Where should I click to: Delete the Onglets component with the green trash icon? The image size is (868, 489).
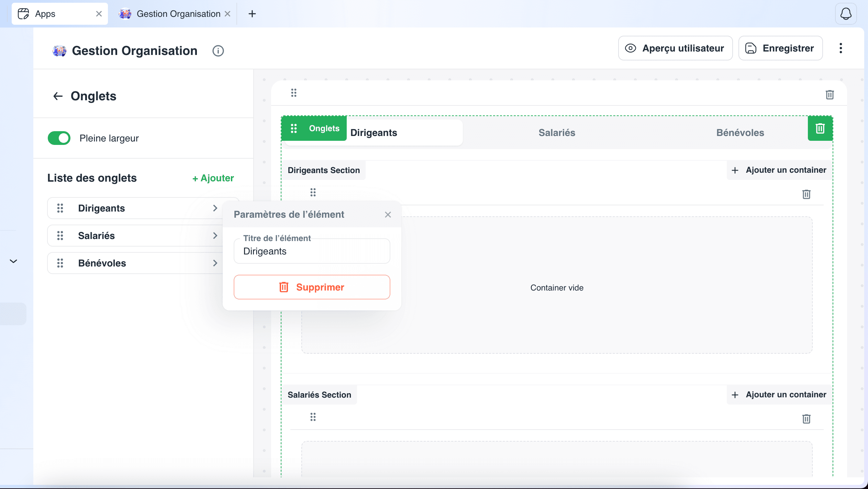click(x=820, y=128)
